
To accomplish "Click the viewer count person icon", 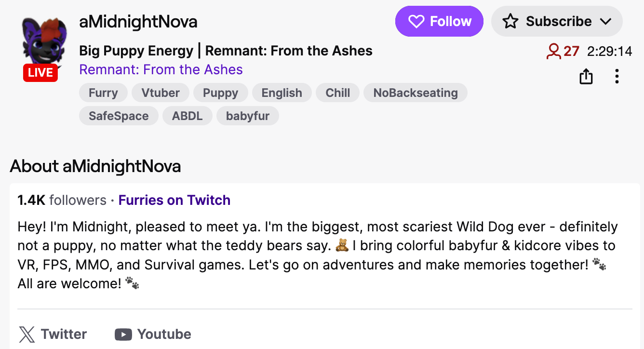I will pyautogui.click(x=553, y=51).
